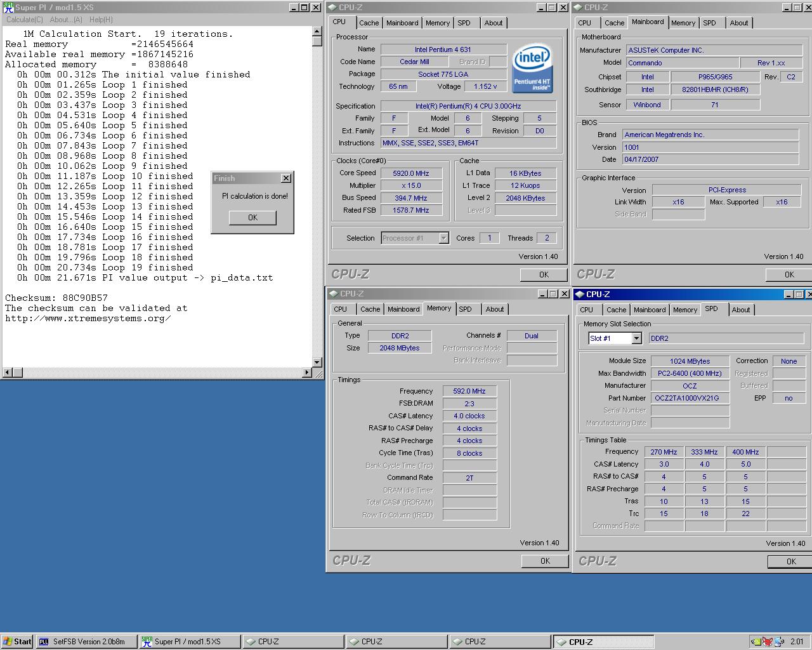Switch to Super PI / mod1.5 XS in taskbar
This screenshot has width=812, height=650.
click(190, 642)
